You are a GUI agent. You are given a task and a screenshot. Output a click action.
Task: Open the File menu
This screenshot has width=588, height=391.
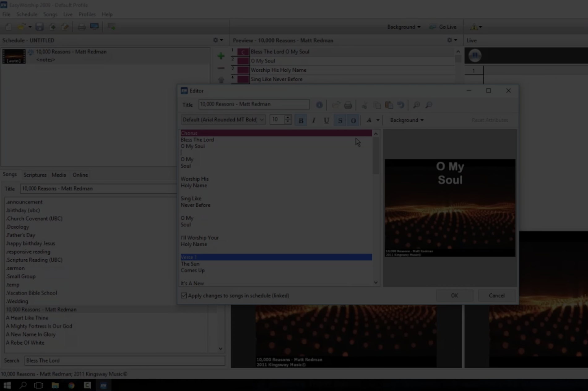(6, 14)
